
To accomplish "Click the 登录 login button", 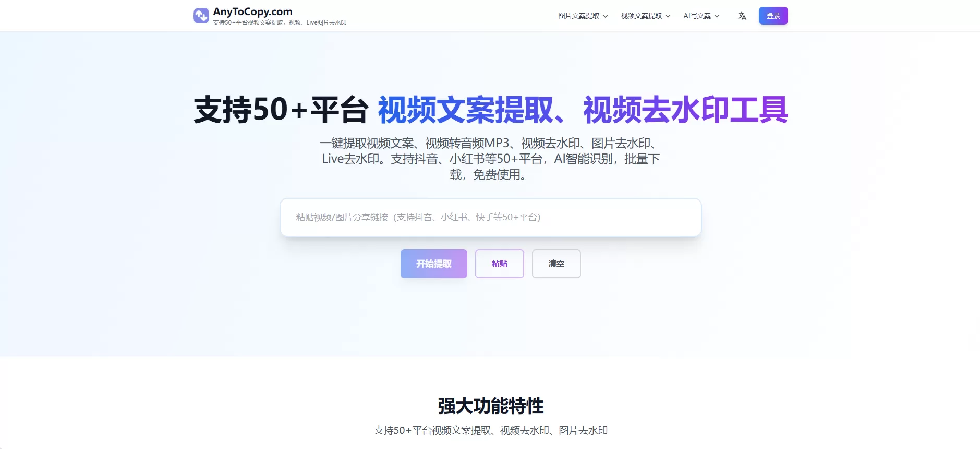I will tap(773, 16).
